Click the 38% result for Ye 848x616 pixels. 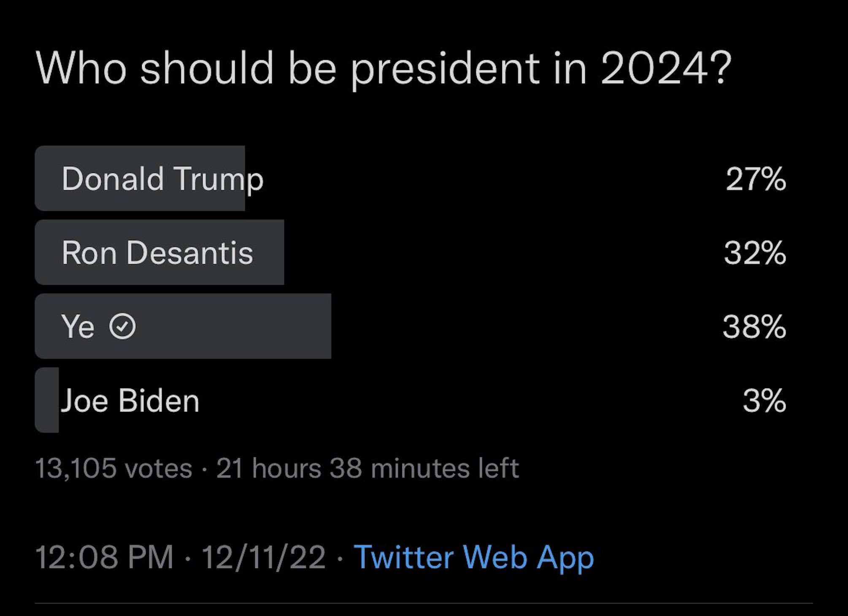click(754, 327)
